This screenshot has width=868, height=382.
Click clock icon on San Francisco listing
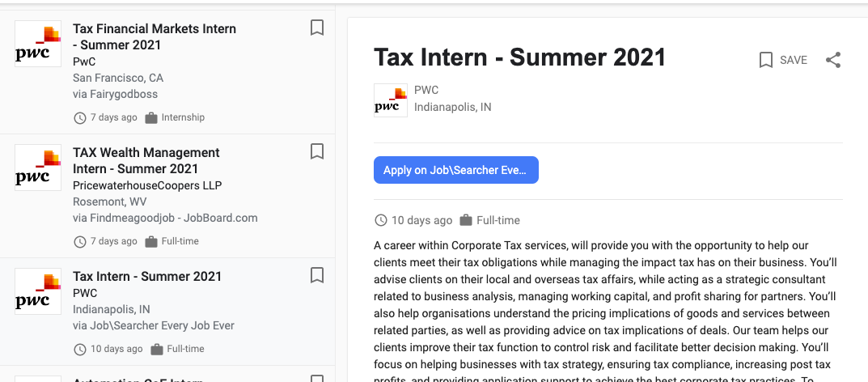(79, 118)
